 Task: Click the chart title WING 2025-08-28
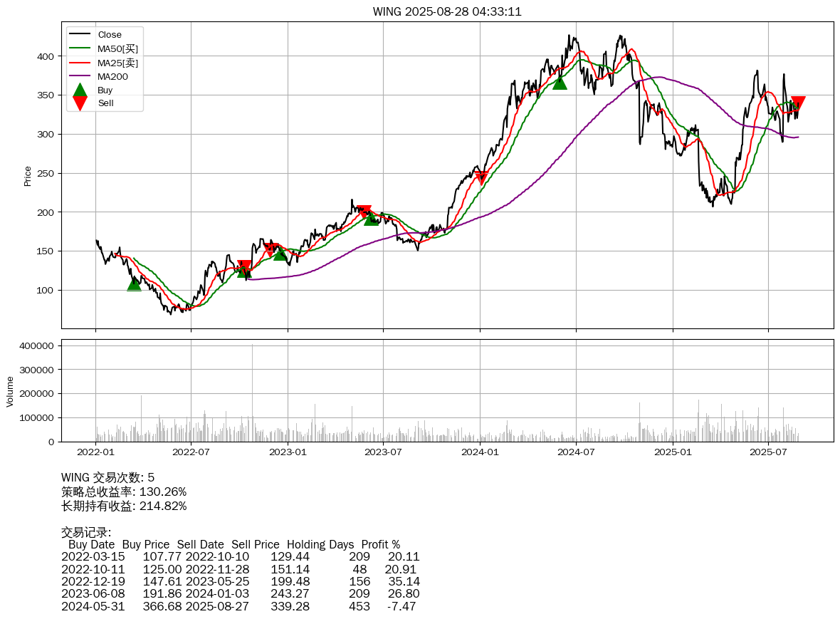coord(447,11)
